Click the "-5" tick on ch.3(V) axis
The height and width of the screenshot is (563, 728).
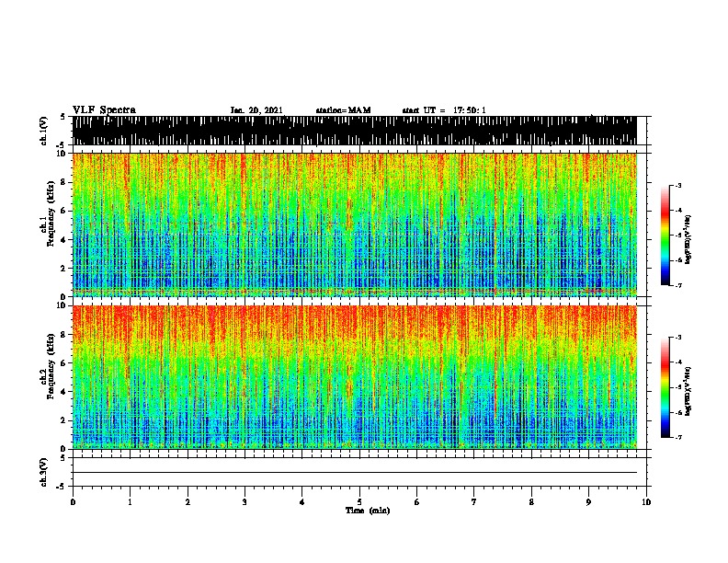[x=63, y=487]
